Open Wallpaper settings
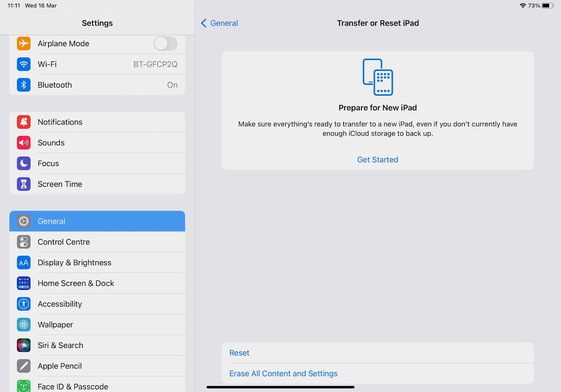561x392 pixels. point(97,325)
